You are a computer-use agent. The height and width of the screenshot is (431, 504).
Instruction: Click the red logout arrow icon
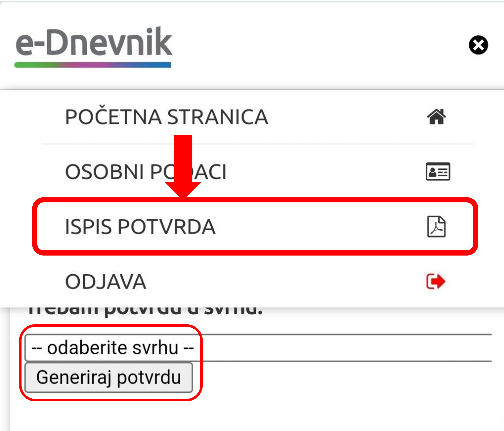(x=436, y=281)
